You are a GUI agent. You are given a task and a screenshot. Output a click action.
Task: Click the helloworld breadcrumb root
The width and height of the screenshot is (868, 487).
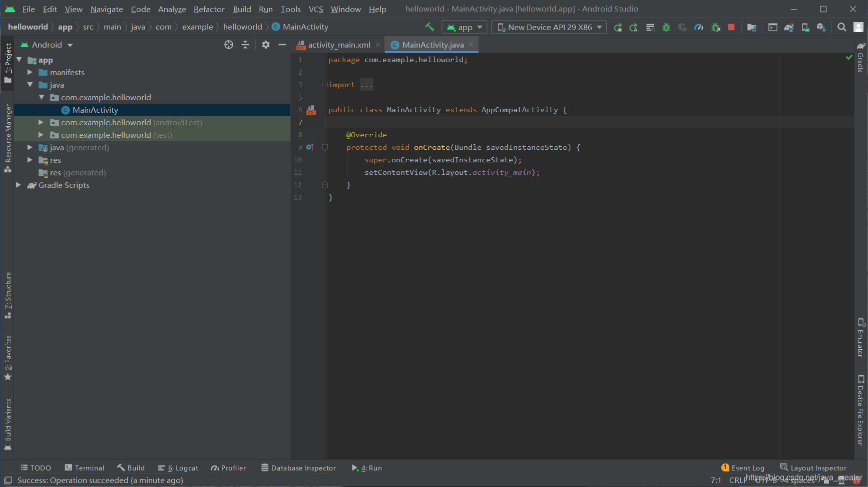[28, 27]
